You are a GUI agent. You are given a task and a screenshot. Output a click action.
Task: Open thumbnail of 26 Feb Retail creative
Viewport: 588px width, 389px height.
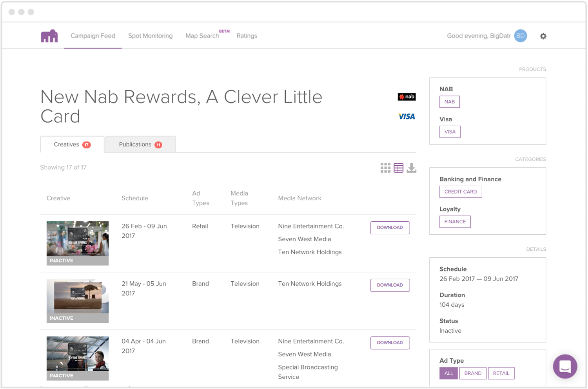pyautogui.click(x=78, y=243)
